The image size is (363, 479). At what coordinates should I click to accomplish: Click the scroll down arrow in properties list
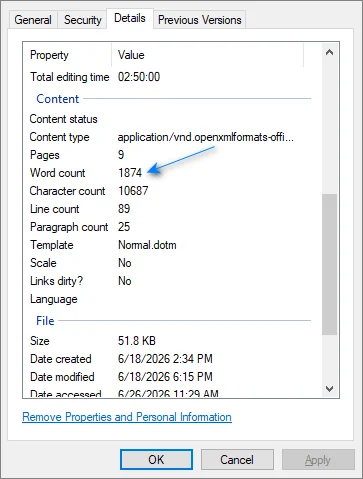point(329,388)
